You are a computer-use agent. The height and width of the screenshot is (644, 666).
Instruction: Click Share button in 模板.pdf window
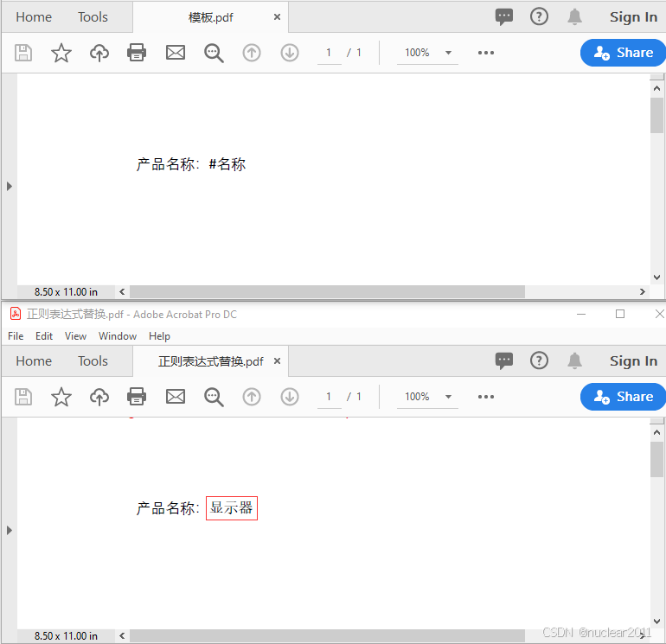[x=623, y=53]
